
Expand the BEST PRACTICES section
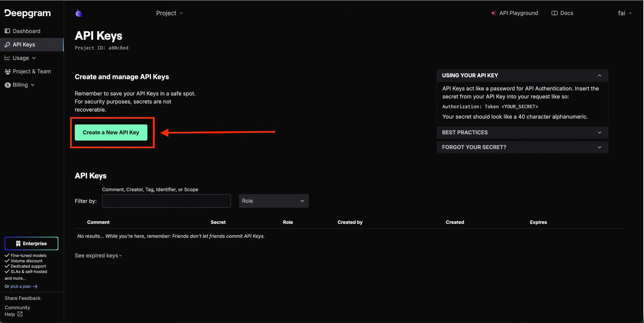[522, 132]
